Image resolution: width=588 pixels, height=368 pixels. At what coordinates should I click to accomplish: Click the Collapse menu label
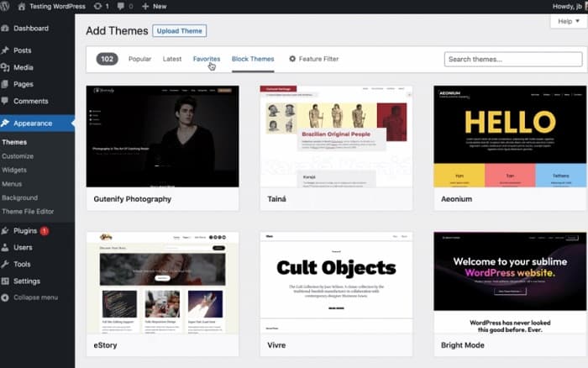(35, 297)
